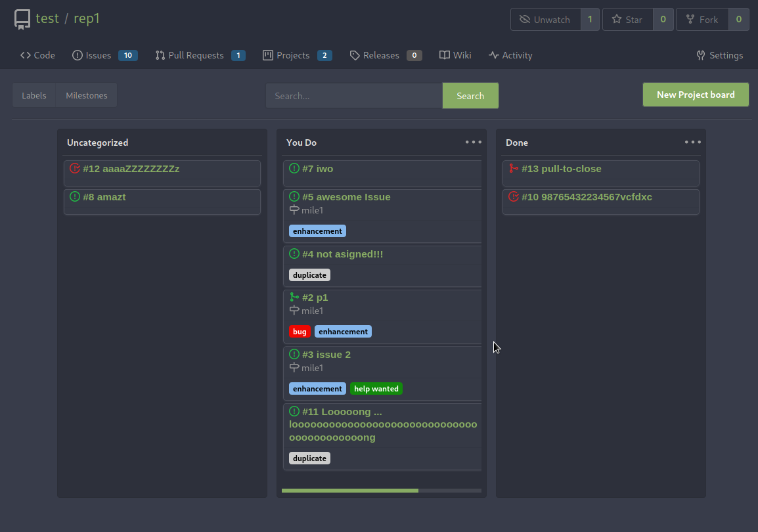Click the watchers count 1
Image resolution: width=758 pixels, height=532 pixels.
[x=590, y=19]
